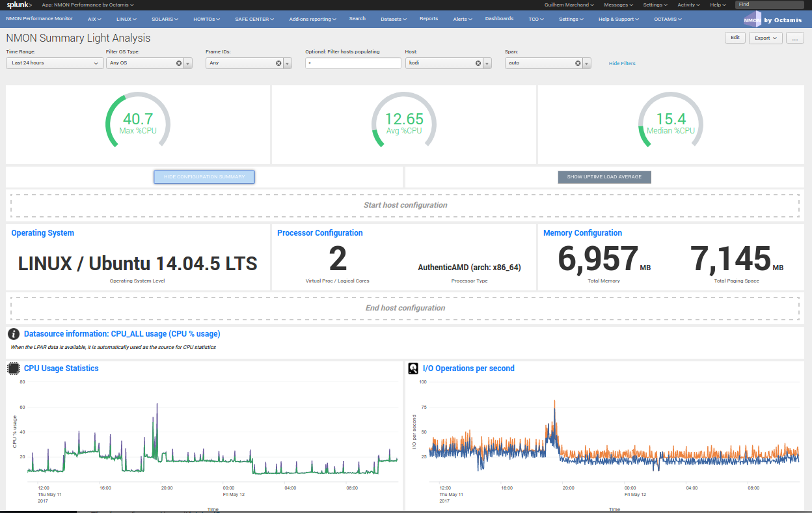The height and width of the screenshot is (513, 812).
Task: Clear the Frame IDs selection
Action: 278,63
